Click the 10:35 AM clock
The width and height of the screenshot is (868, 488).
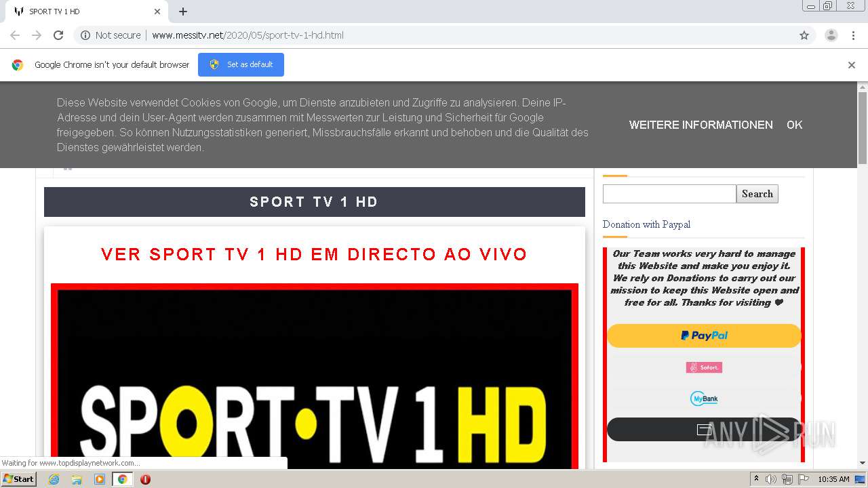click(x=833, y=479)
